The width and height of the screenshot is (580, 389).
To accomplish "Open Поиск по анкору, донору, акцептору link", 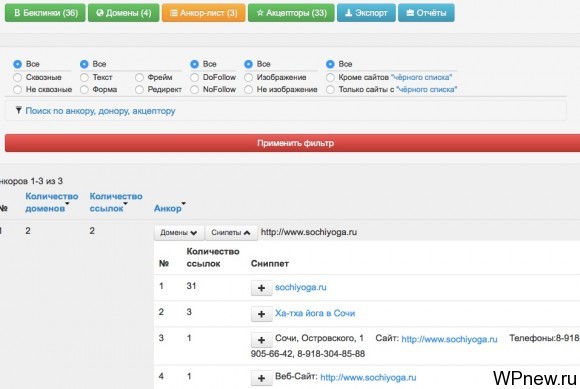I will pos(100,111).
